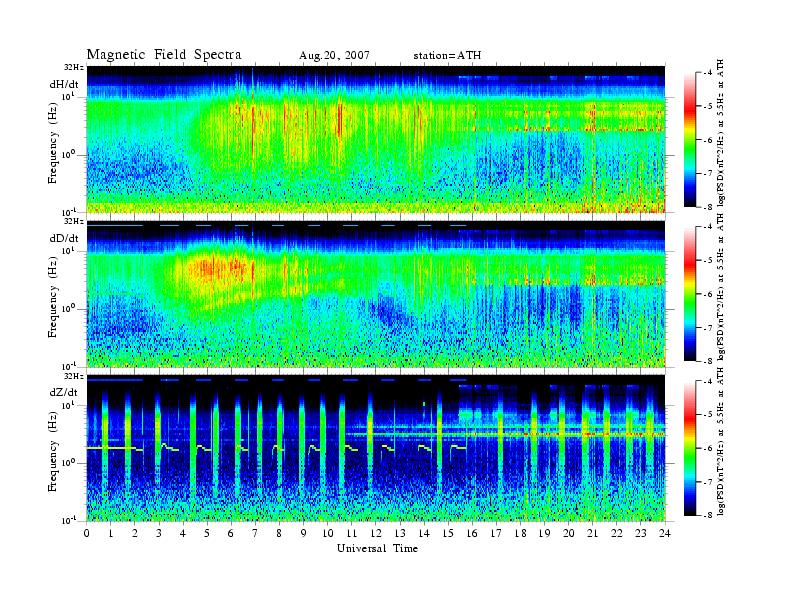Click the "station=ATH" label
The image size is (792, 612).
point(447,56)
